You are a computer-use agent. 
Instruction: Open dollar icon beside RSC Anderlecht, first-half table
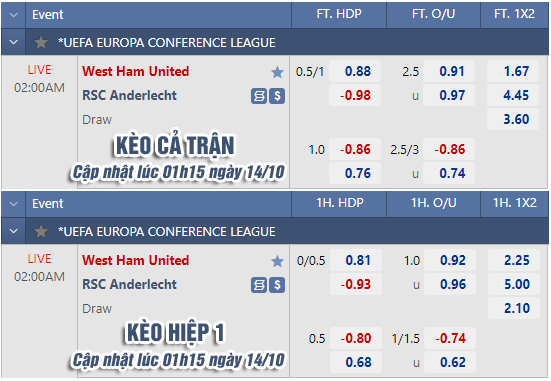pyautogui.click(x=277, y=285)
